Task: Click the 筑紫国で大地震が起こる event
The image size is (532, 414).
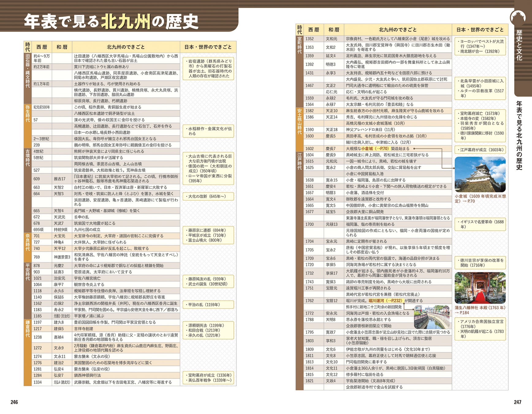Action: pos(126,223)
